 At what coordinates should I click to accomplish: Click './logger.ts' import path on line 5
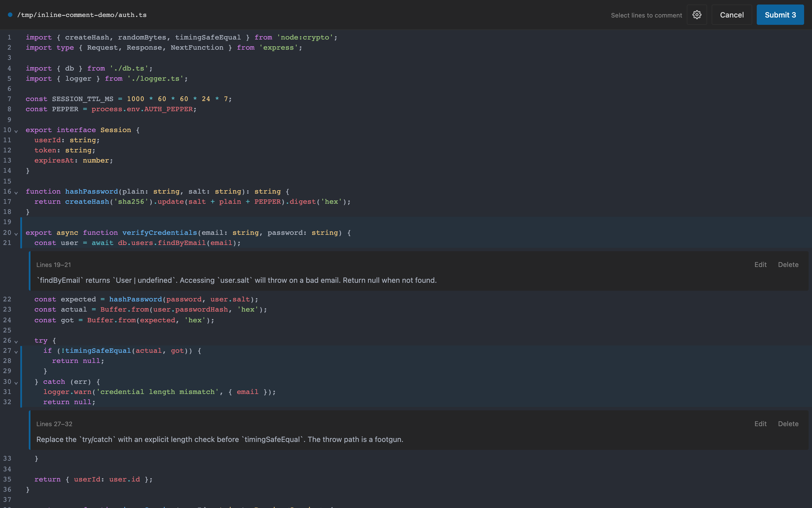(x=155, y=78)
